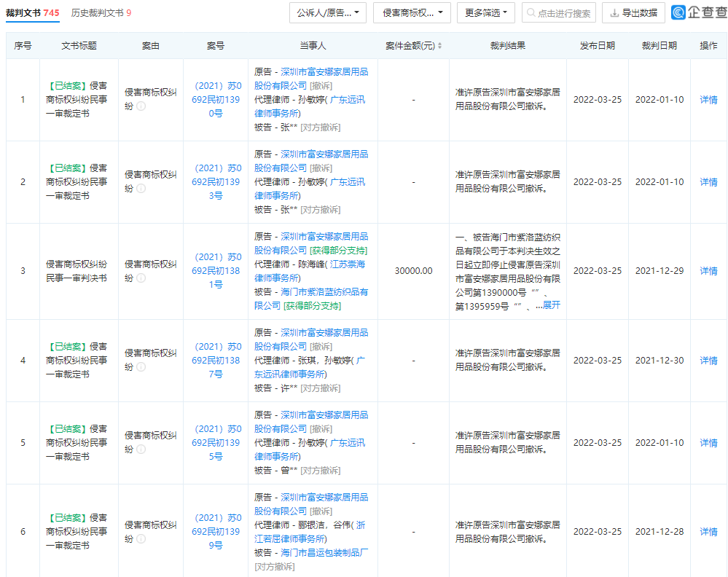Click the info icon beside 侵害商标权纠纷 in row 3
728x577 pixels.
point(141,278)
